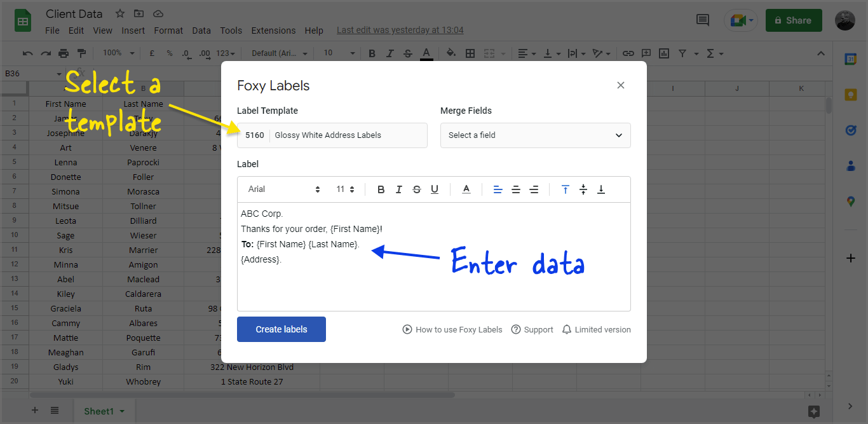Open comment history icon
This screenshot has height=424, width=868.
tap(703, 20)
